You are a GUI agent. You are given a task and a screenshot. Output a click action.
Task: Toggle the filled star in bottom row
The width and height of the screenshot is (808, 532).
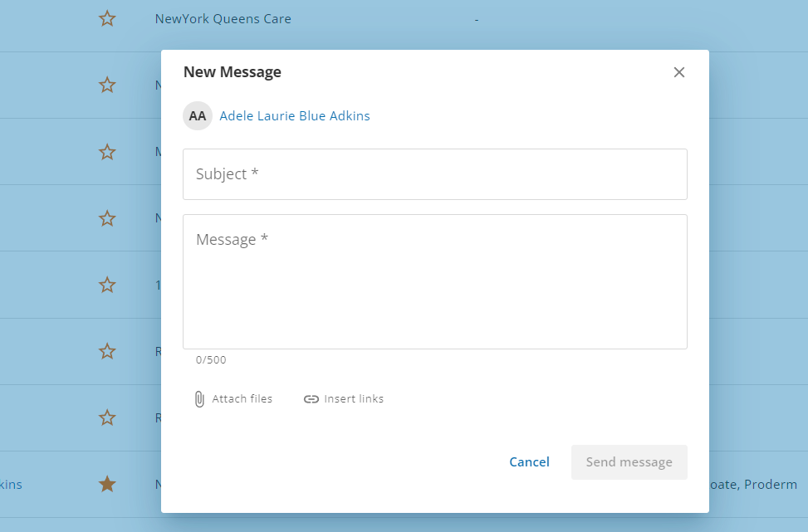107,484
